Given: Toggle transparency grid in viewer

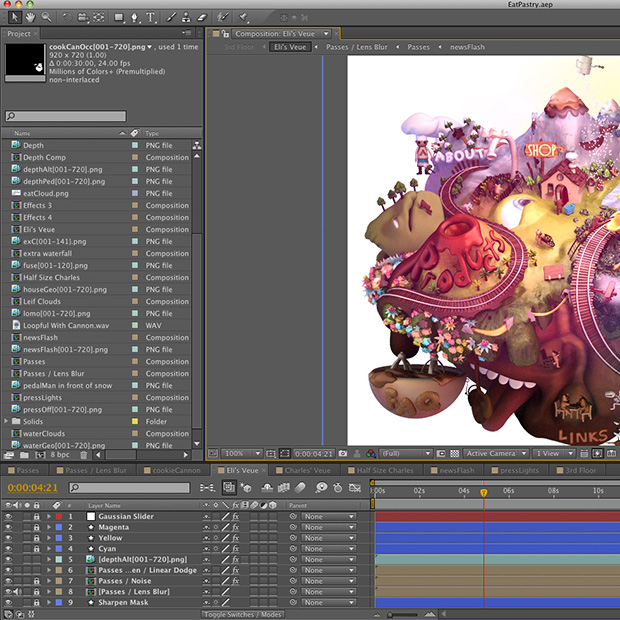Looking at the screenshot, I should [454, 454].
